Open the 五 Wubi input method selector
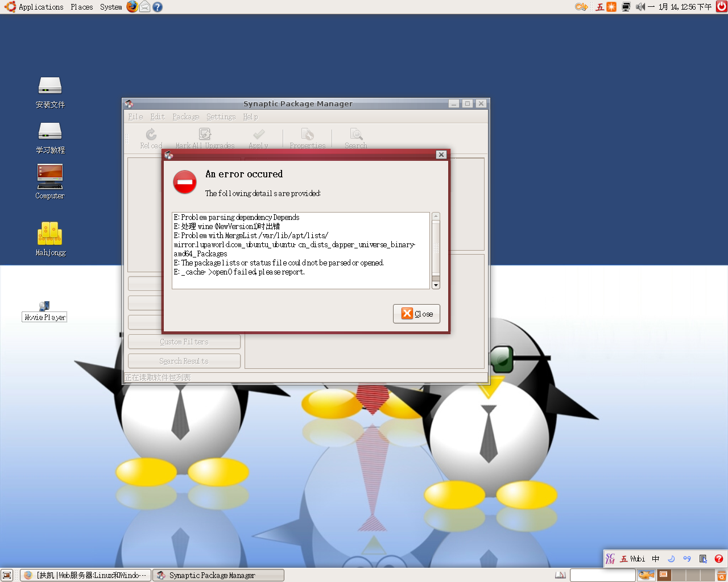 pos(632,559)
